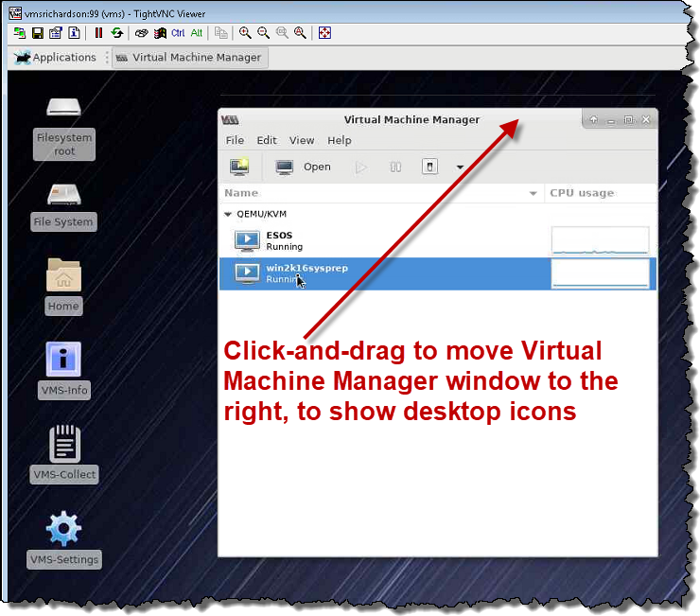Open the Home folder desktop icon
The image size is (700, 616).
click(63, 286)
